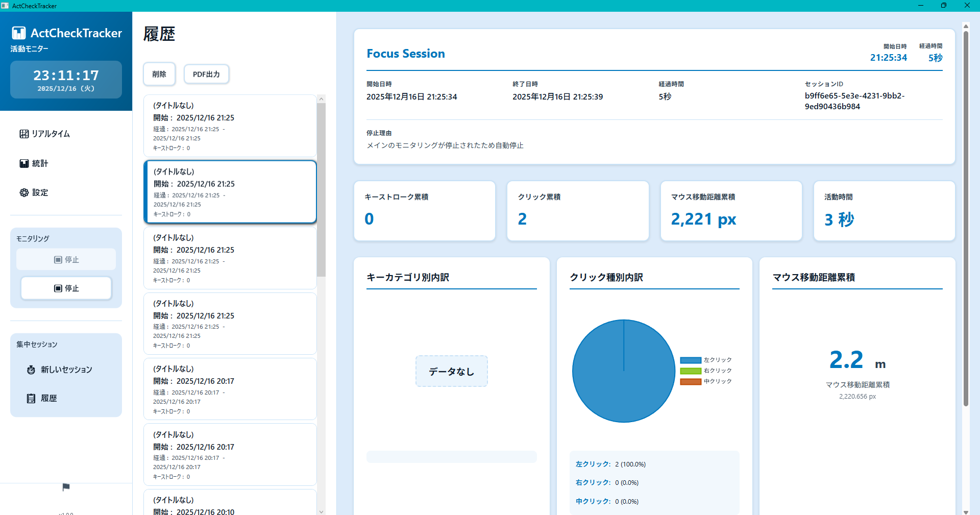Click the history list scrollbar up arrow

[321, 99]
